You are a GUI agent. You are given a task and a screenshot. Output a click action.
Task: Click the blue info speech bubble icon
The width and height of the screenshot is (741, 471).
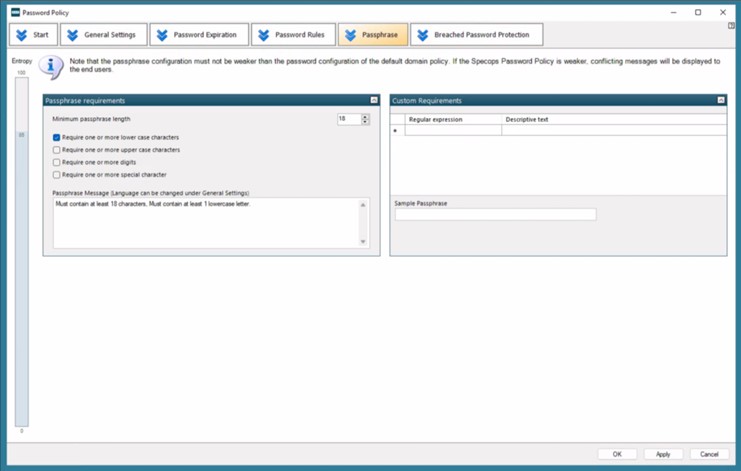pyautogui.click(x=51, y=67)
